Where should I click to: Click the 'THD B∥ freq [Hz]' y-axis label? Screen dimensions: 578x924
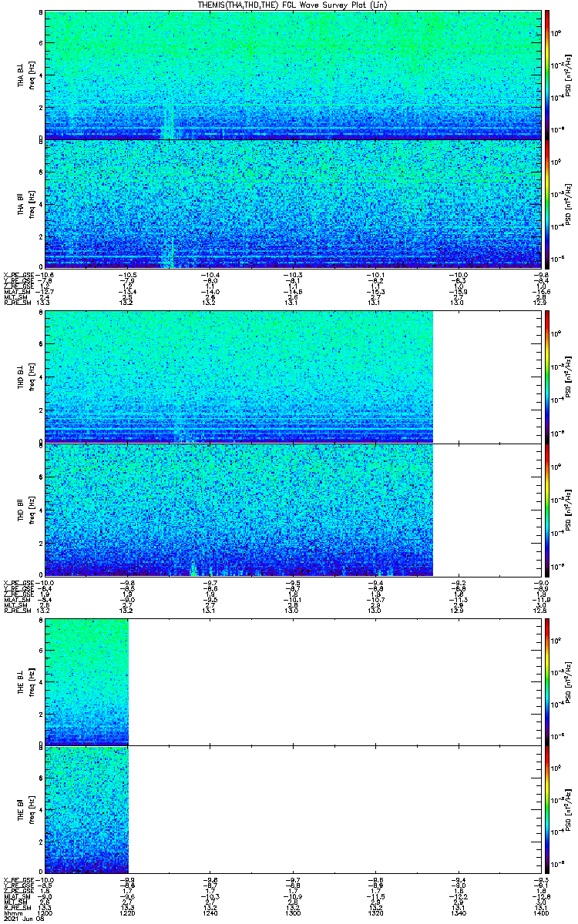coord(27,509)
